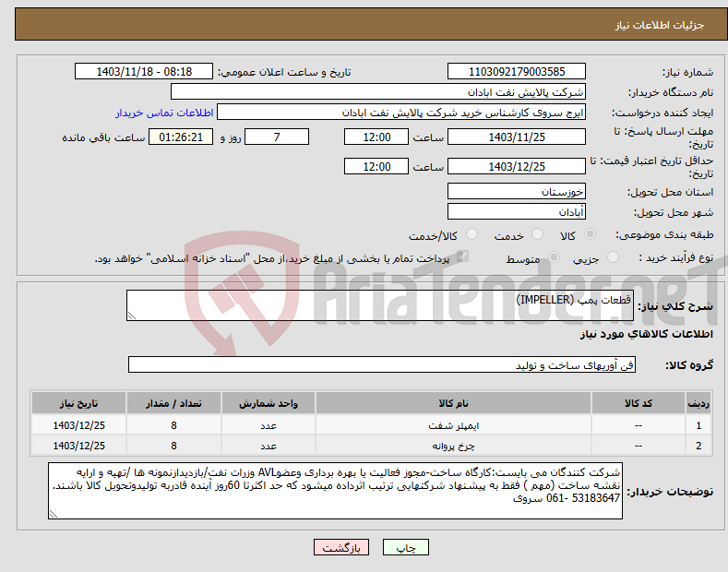Click the buyer name field شرکت پالایش نفت ابادان
728x572 pixels.
point(378,91)
